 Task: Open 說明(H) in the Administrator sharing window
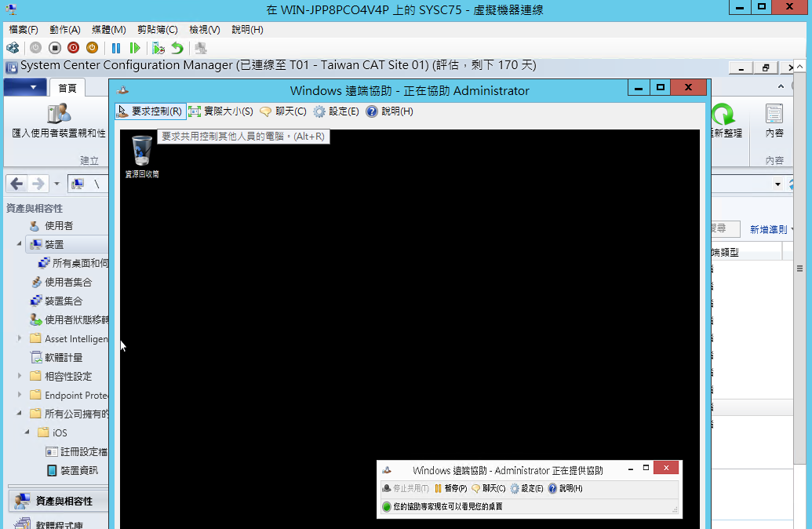(565, 489)
